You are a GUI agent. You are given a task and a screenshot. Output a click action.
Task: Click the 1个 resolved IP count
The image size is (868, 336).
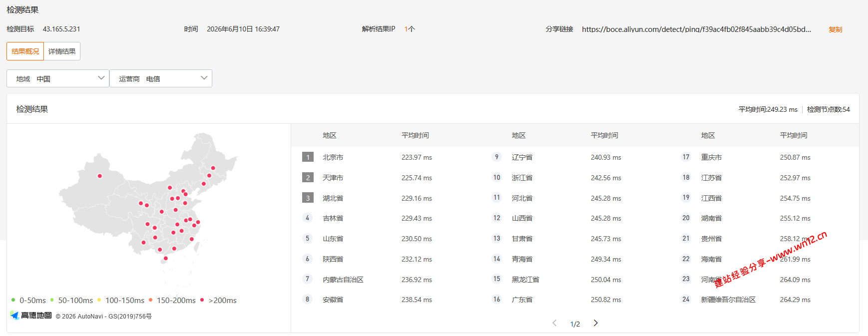410,29
